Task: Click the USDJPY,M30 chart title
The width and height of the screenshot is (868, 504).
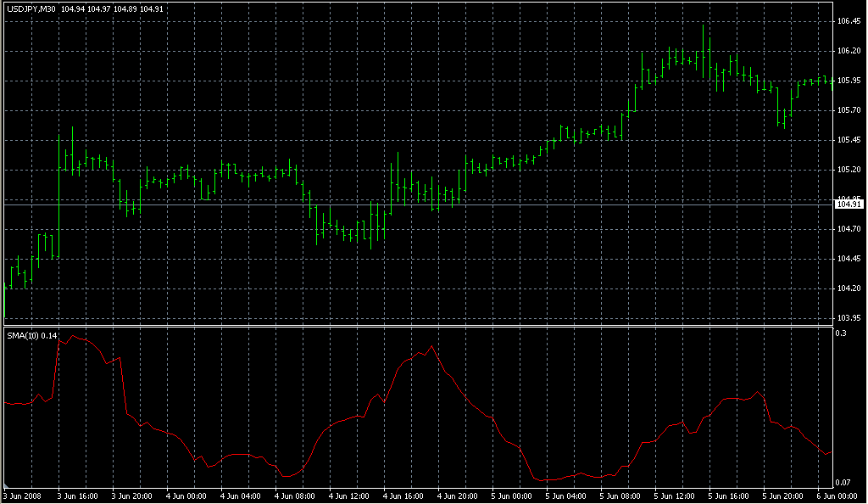Action: click(x=31, y=8)
